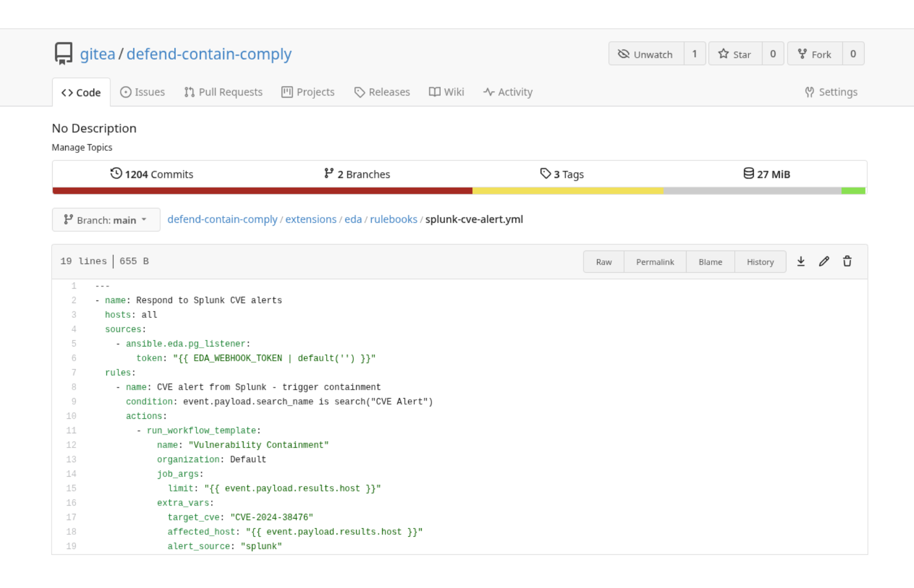The image size is (914, 588).
Task: Click the alert_source "splunk" value
Action: tap(261, 547)
